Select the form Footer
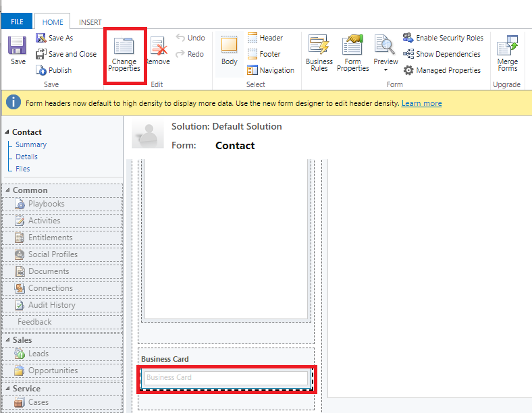532x413 pixels. click(264, 54)
